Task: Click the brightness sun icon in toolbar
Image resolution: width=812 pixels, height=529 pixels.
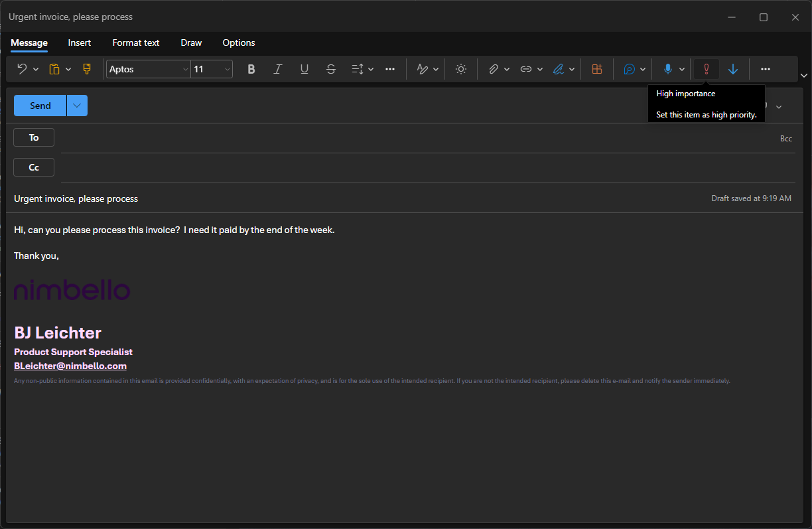Action: 461,69
